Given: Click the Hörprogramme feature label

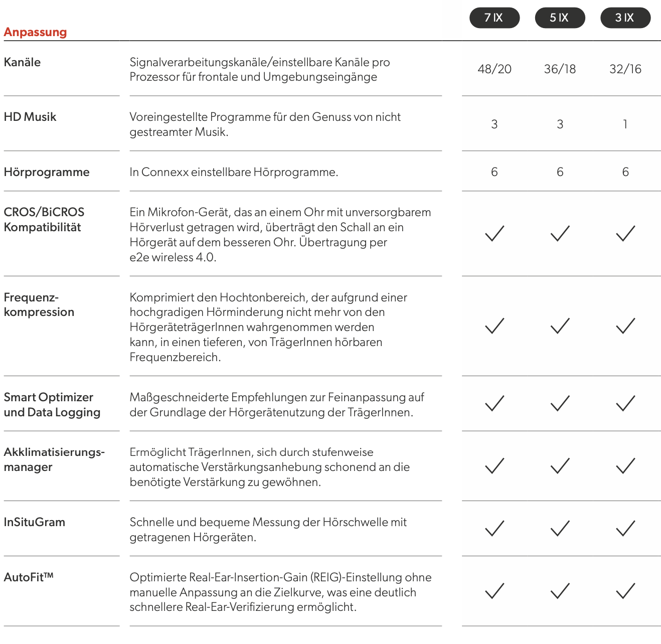Looking at the screenshot, I should 47,172.
